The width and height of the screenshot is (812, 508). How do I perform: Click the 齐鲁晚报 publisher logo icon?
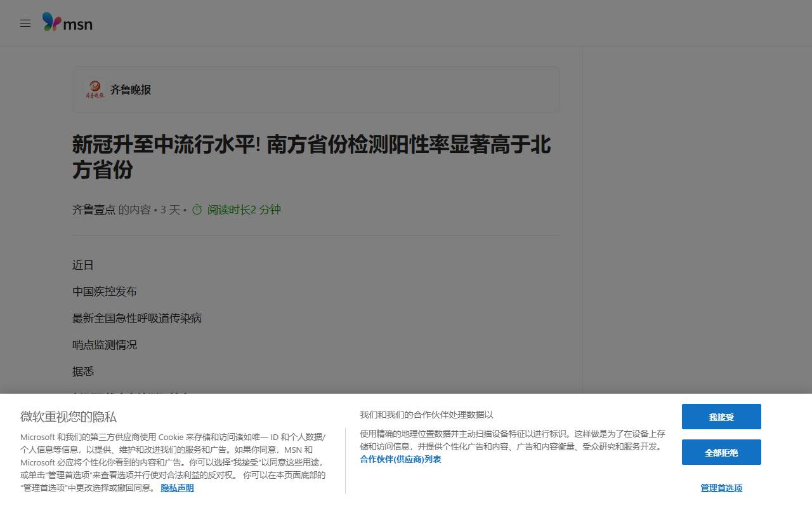95,90
